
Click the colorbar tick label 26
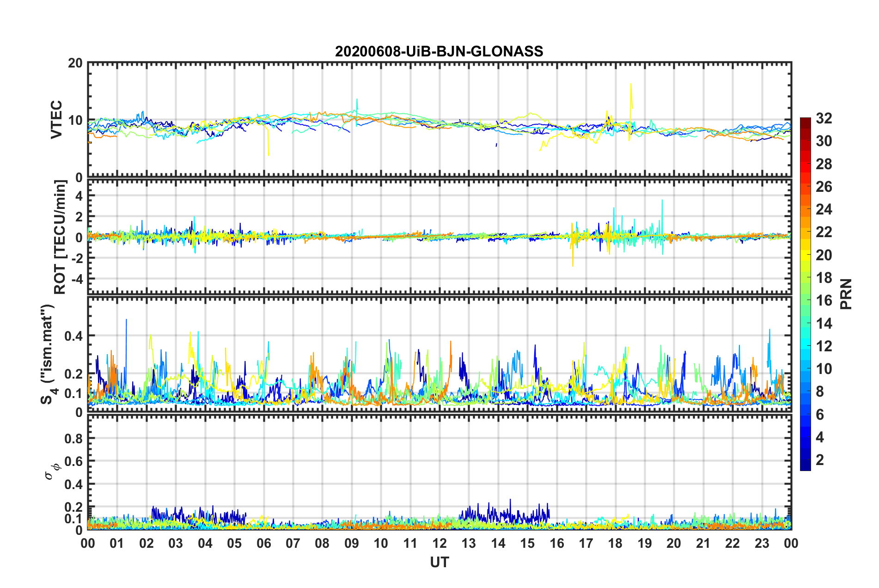(824, 187)
